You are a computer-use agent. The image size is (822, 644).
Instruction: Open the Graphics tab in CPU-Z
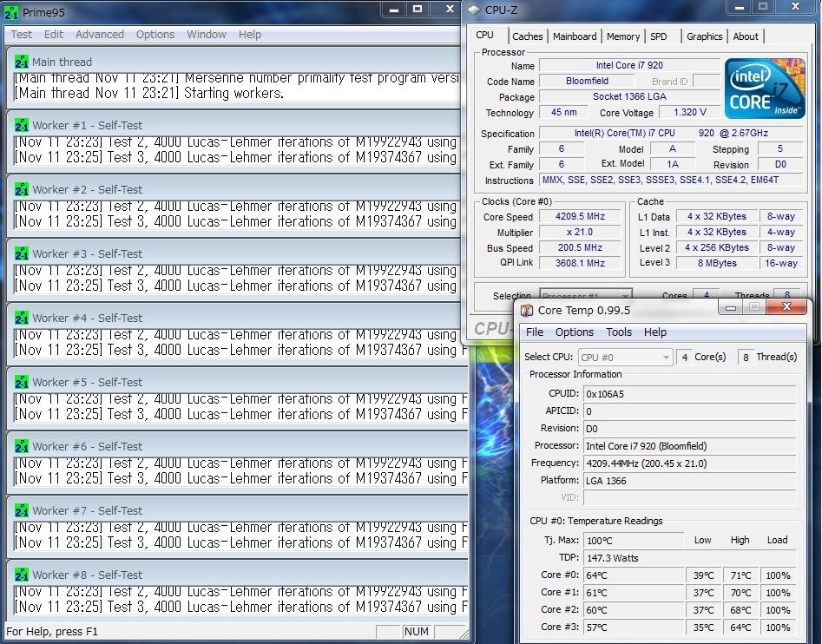pos(704,36)
